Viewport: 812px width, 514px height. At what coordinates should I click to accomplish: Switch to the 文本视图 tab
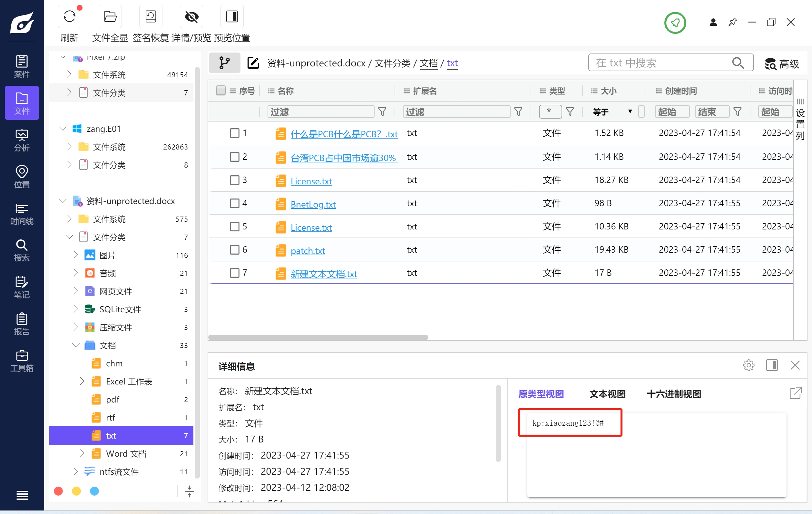[607, 394]
